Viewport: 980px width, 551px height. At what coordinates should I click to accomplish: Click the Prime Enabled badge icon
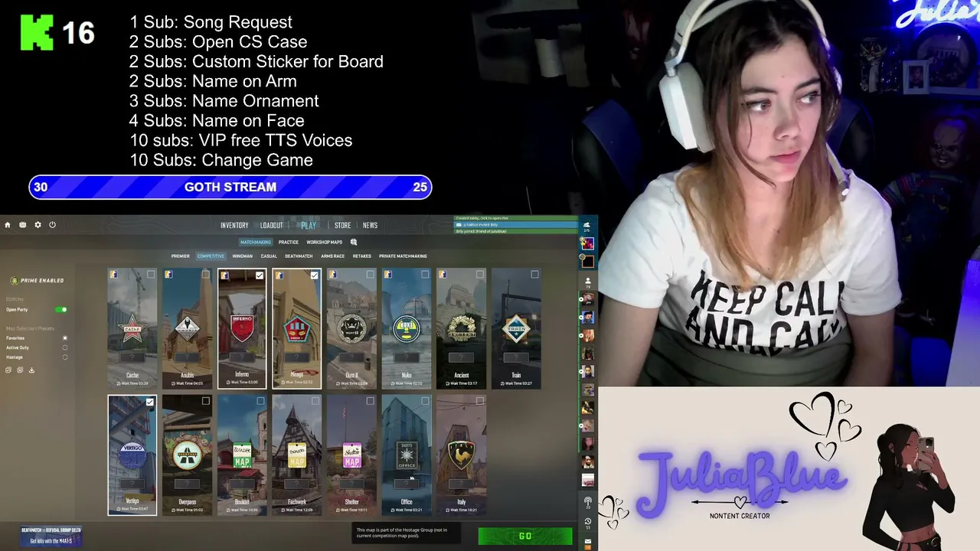point(14,281)
